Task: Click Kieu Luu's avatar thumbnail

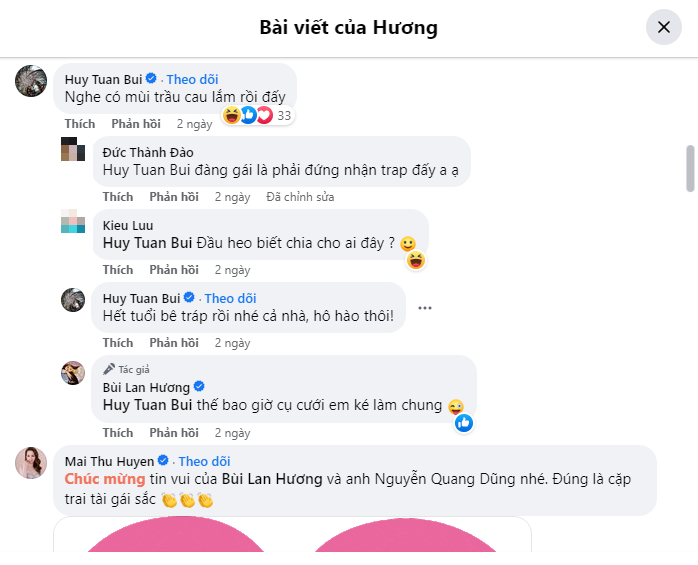Action: pyautogui.click(x=73, y=221)
